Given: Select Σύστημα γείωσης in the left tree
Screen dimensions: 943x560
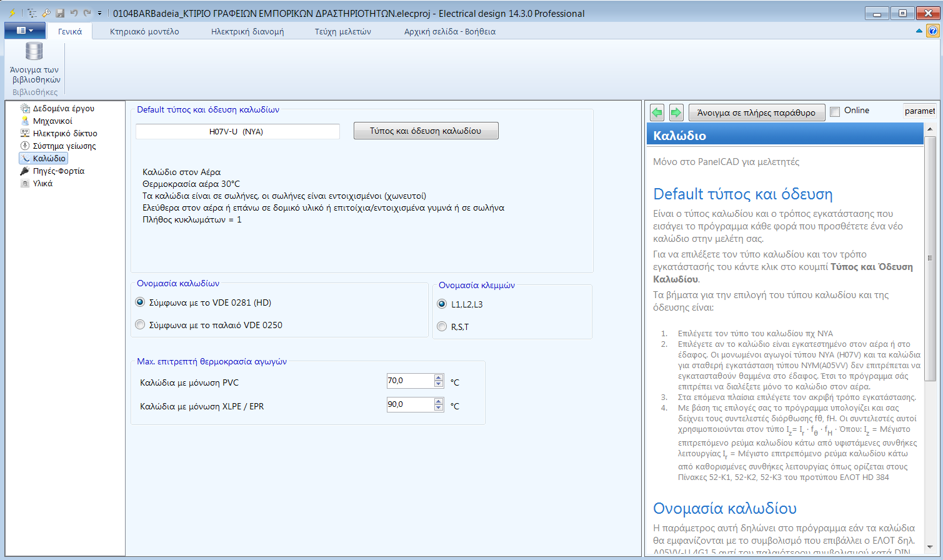Looking at the screenshot, I should [x=64, y=146].
